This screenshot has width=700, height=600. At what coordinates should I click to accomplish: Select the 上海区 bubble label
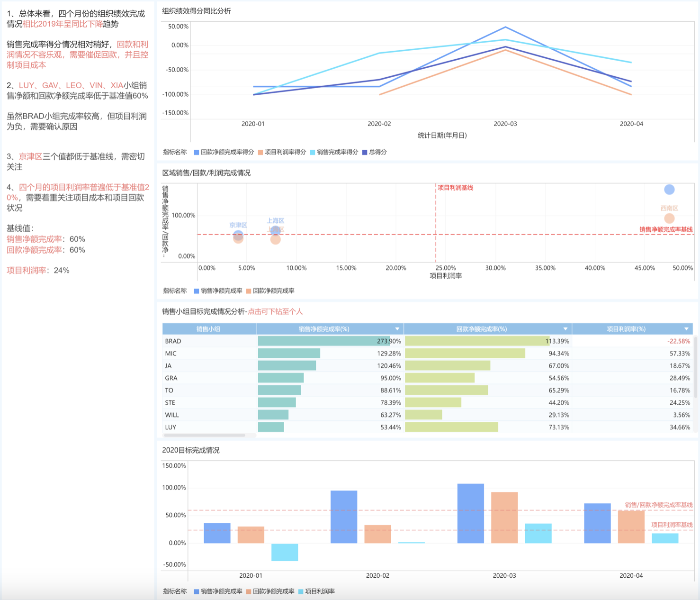(275, 220)
